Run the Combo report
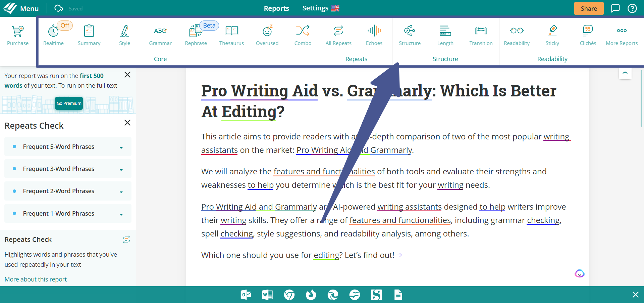This screenshot has width=644, height=303. point(303,35)
